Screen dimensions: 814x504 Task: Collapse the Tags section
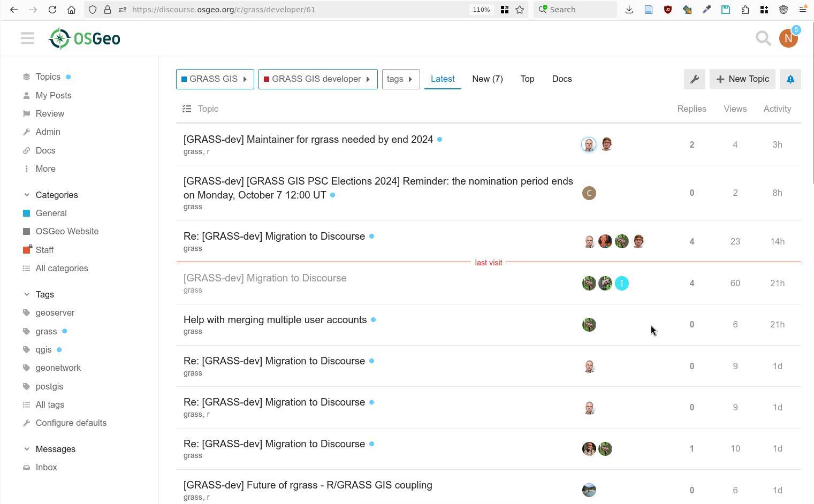(x=39, y=294)
